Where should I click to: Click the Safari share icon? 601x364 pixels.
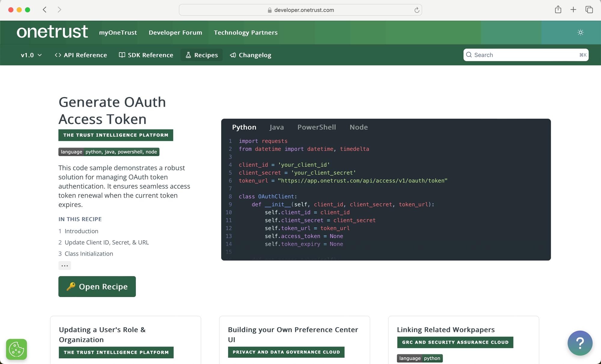[x=558, y=10]
